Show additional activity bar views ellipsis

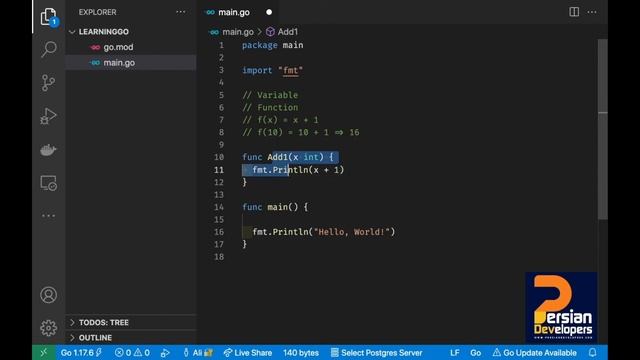point(49,216)
